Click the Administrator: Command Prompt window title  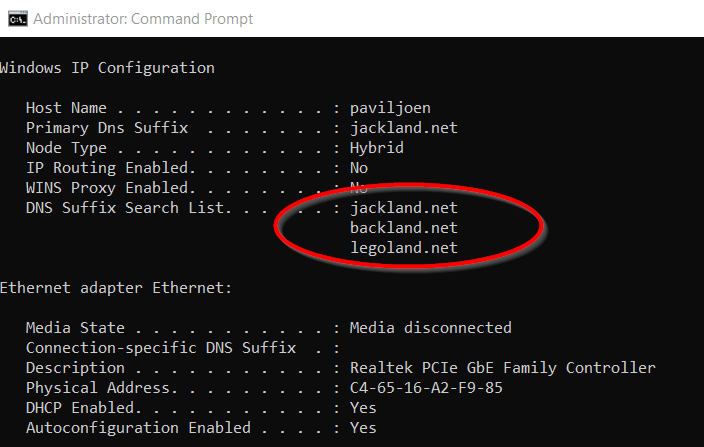click(143, 18)
